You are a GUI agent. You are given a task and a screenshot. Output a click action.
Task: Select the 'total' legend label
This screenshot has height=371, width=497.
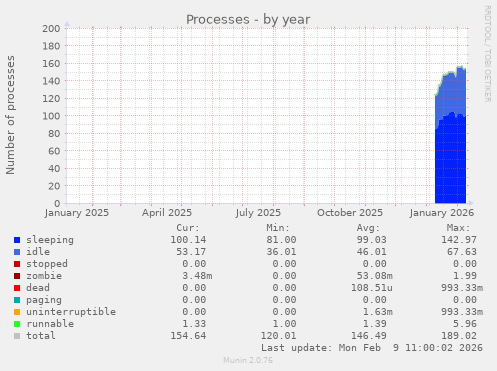tap(41, 336)
